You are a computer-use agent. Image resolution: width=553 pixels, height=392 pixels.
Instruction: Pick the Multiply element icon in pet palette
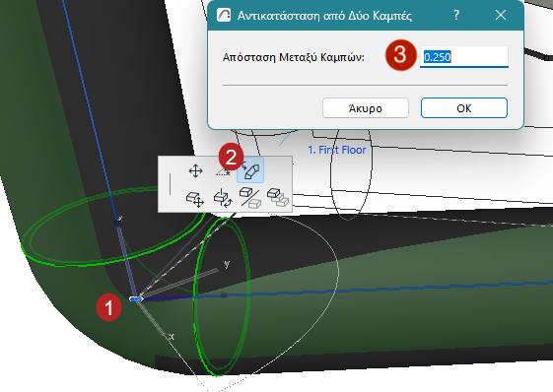pos(278,197)
